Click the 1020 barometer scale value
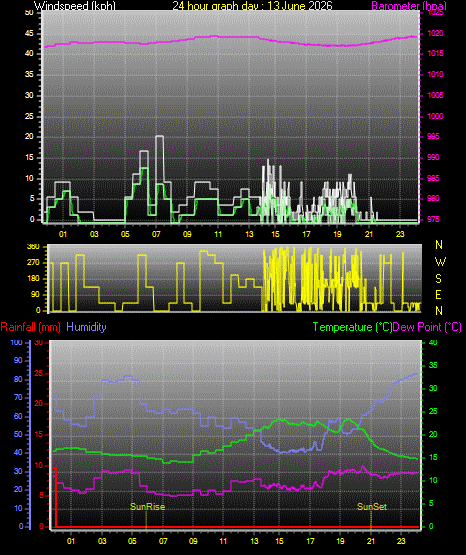This screenshot has height=555, width=466. 435,33
